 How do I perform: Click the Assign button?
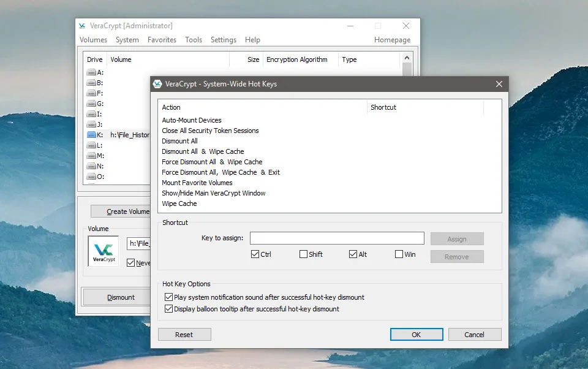click(457, 238)
